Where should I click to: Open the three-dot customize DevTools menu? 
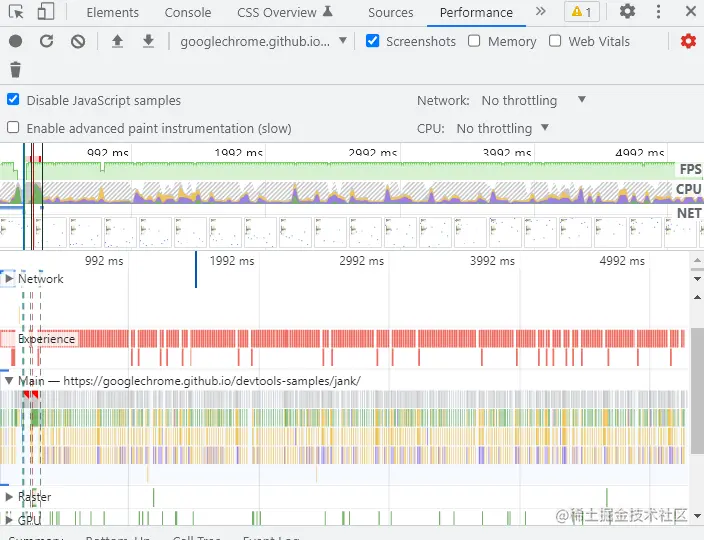coord(658,12)
